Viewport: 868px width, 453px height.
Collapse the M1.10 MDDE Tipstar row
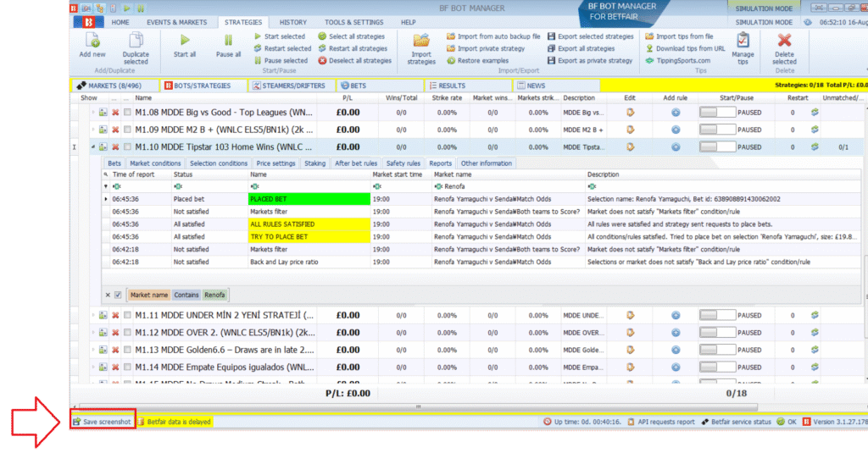pyautogui.click(x=93, y=147)
